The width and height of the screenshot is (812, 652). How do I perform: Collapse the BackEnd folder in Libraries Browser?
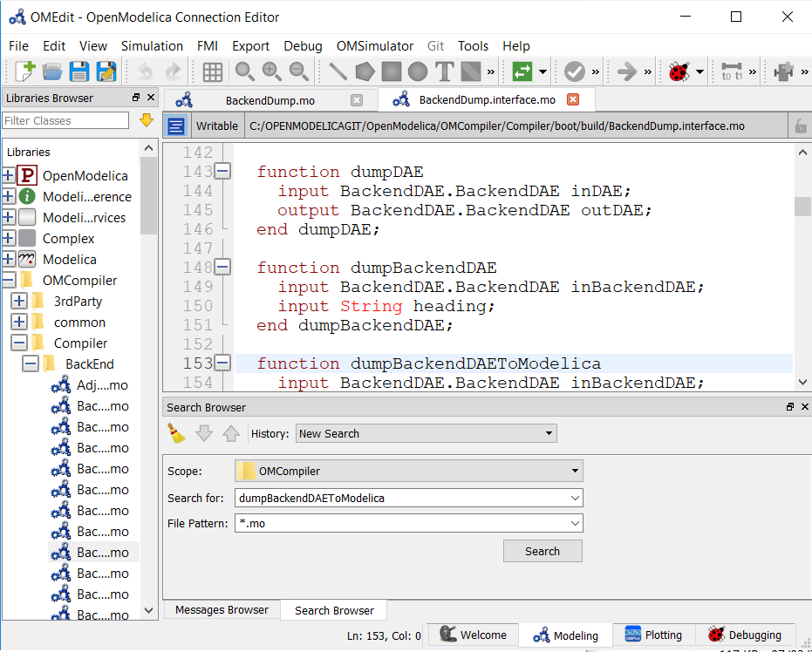[31, 363]
